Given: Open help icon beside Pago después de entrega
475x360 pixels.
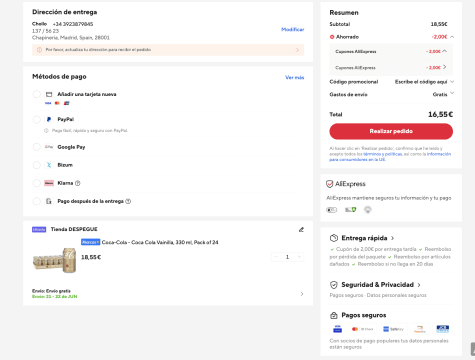Looking at the screenshot, I should pyautogui.click(x=128, y=201).
